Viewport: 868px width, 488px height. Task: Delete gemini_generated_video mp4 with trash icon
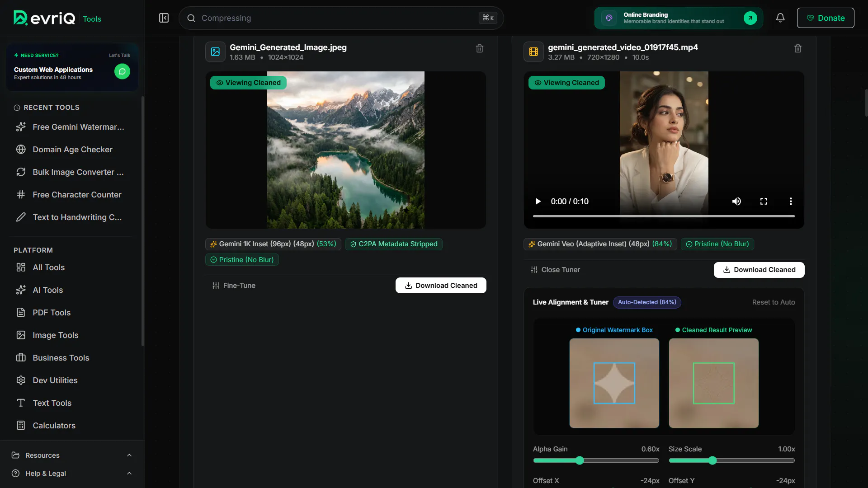pos(798,48)
